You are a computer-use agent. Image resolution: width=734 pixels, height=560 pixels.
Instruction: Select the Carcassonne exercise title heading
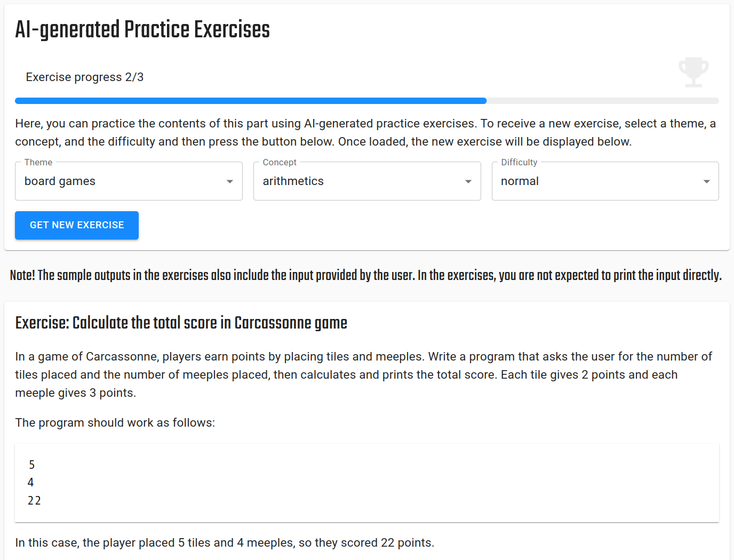pos(181,323)
